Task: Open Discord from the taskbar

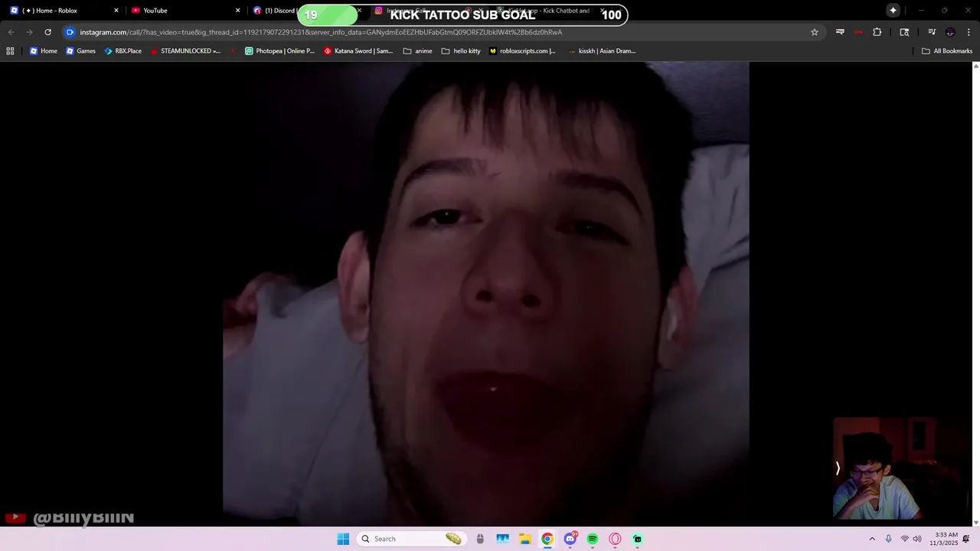Action: tap(570, 539)
